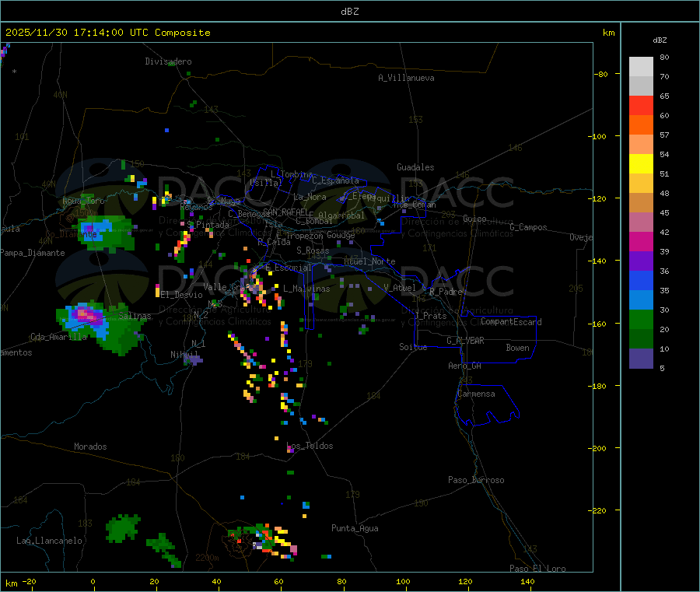Screen dimensions: 700x592
Task: Click the L_Malvinas label
Action: tap(306, 289)
